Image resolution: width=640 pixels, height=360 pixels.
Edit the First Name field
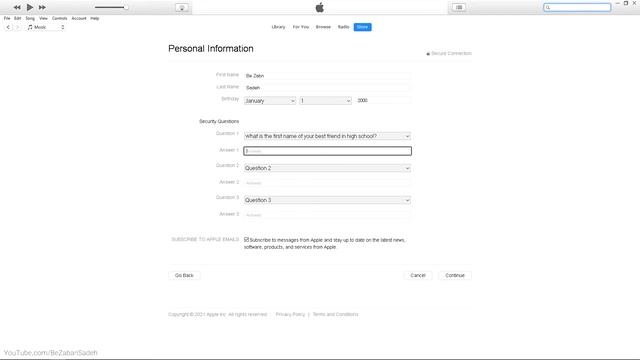[x=327, y=76]
